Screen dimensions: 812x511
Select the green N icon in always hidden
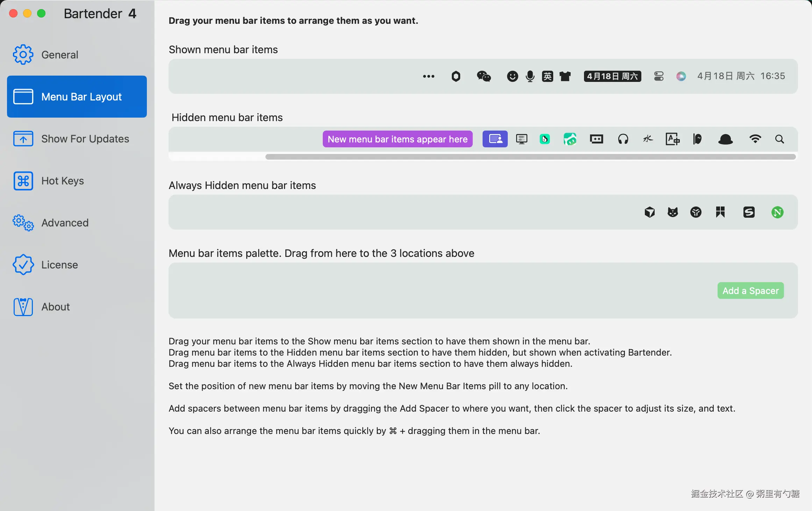[777, 212]
